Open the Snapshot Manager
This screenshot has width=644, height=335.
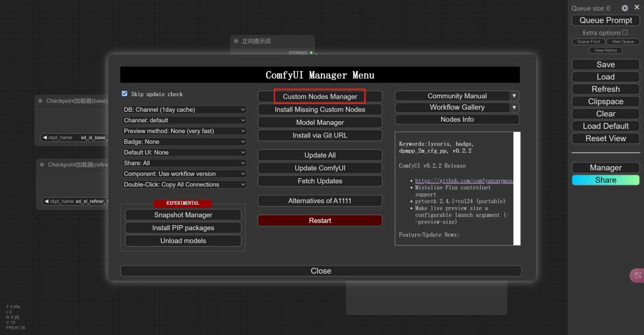point(183,215)
